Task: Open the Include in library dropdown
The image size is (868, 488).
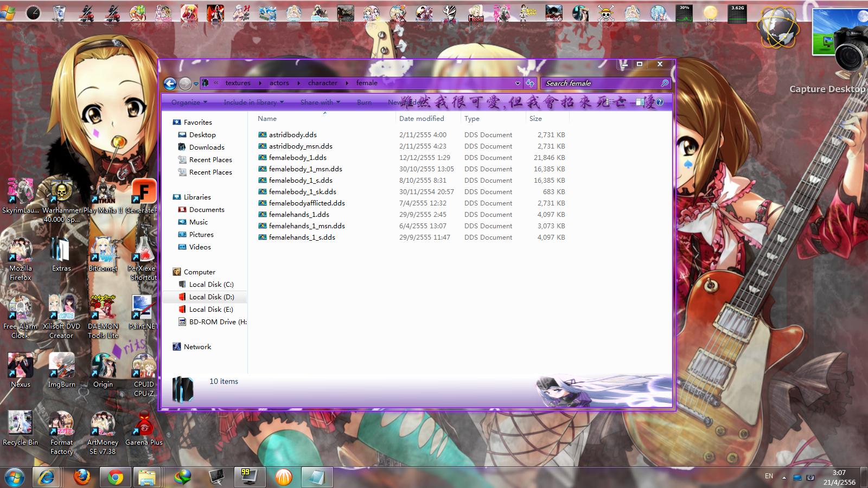Action: pos(253,102)
